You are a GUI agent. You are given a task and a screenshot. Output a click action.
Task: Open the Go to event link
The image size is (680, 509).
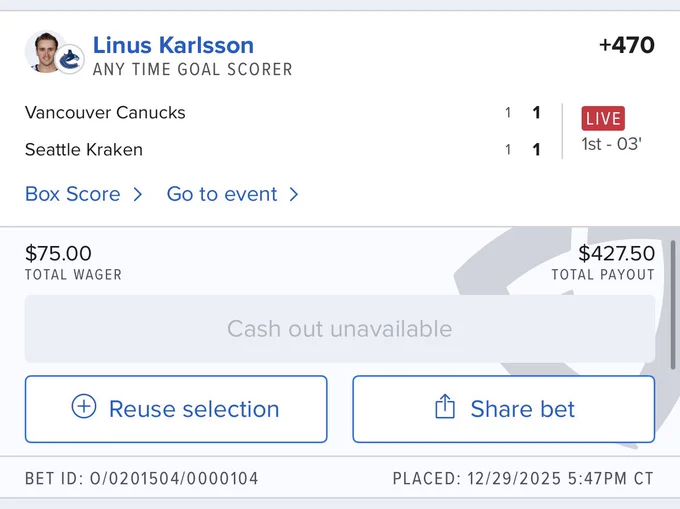click(222, 194)
